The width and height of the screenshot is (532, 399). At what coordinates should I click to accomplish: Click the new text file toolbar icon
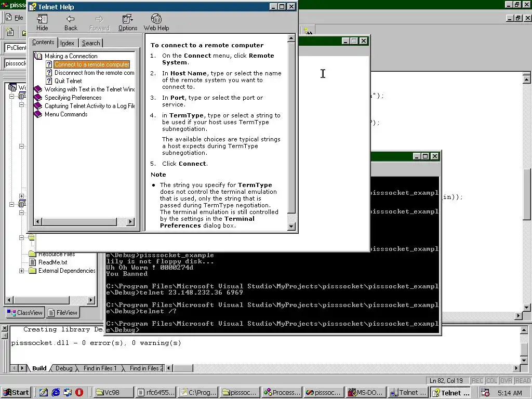click(10, 32)
